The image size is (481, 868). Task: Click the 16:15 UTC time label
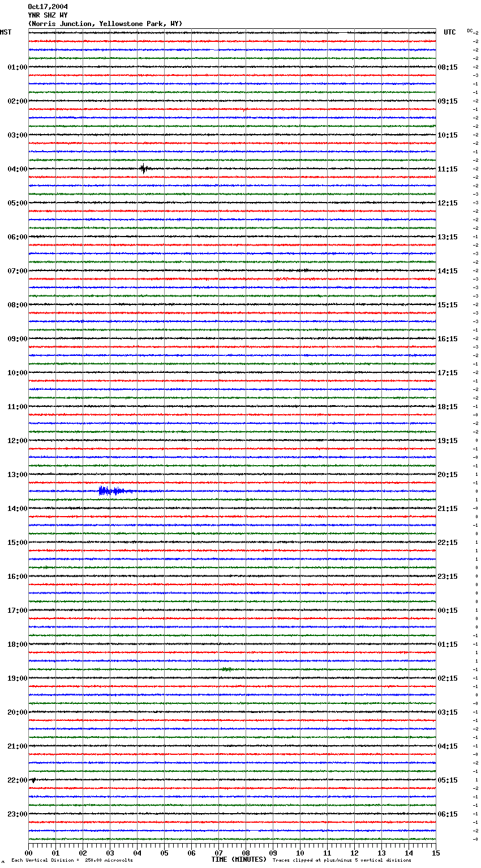pyautogui.click(x=448, y=339)
